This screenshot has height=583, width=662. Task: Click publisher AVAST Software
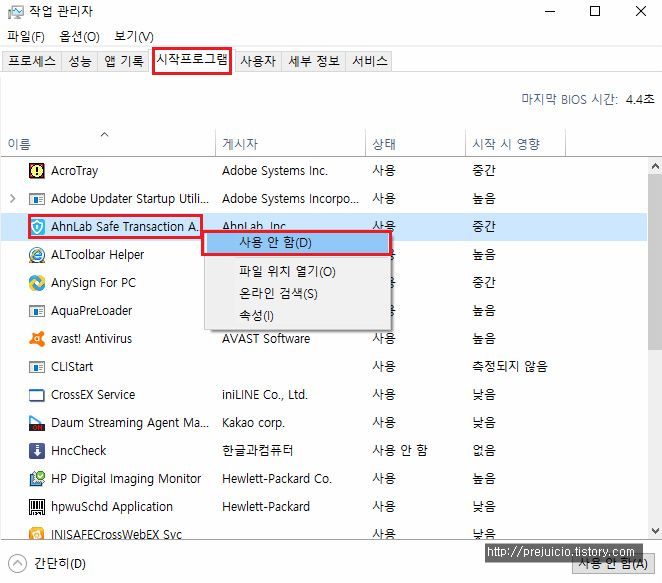point(266,339)
